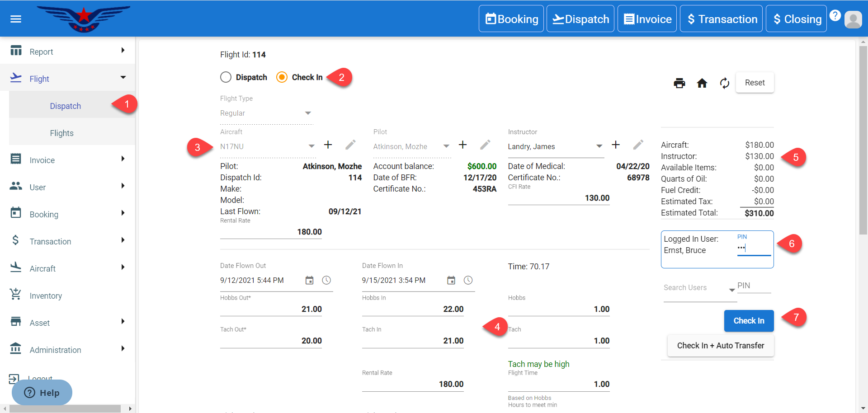This screenshot has height=413, width=868.
Task: Expand the Report sidebar menu
Action: (68, 52)
